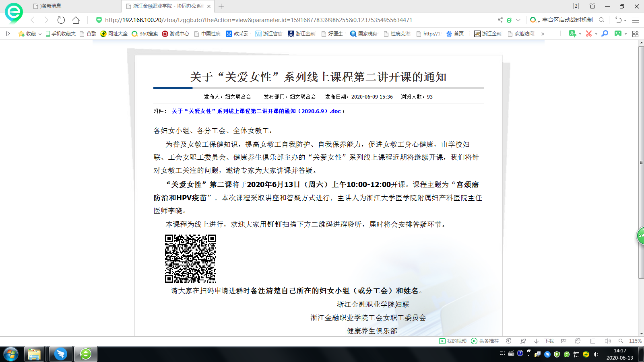This screenshot has width=644, height=362.
Task: Download the attached .doc notice file
Action: [x=256, y=111]
